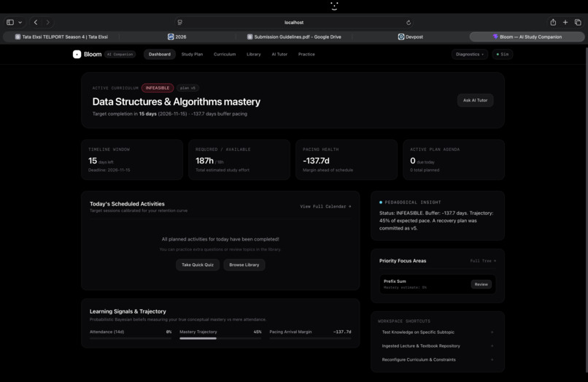This screenshot has height=382, width=588.
Task: Toggle the Sim mode indicator
Action: pos(503,55)
